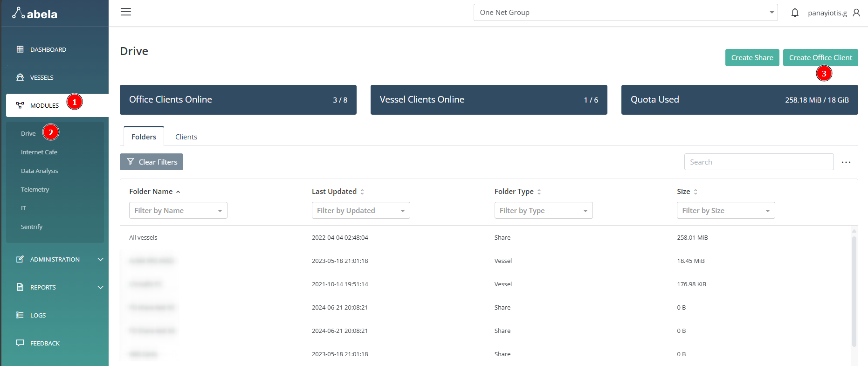The image size is (868, 366).
Task: Click the 258.01 MiB size cell
Action: point(692,237)
